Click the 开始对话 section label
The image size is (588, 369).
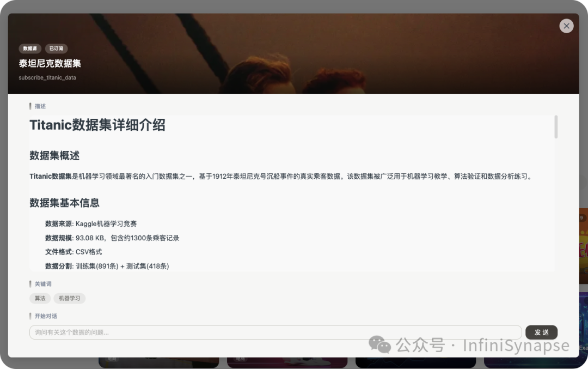pyautogui.click(x=46, y=316)
